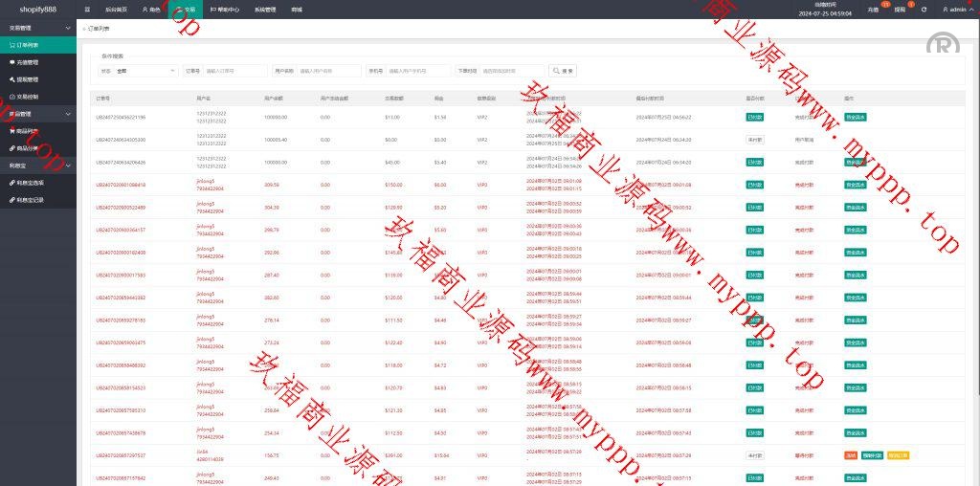
Task: Open 提现 notifications with badge
Action: tap(899, 9)
